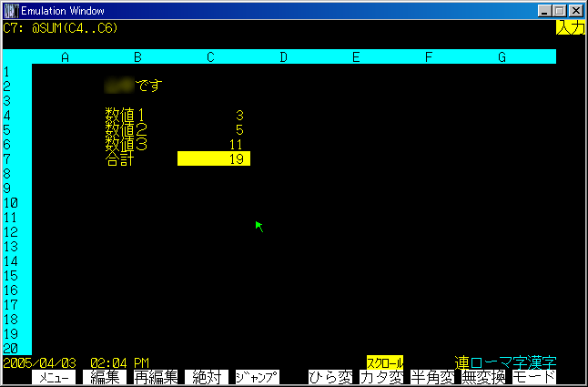588x387 pixels.
Task: Click the スクロール status indicator
Action: click(x=385, y=362)
